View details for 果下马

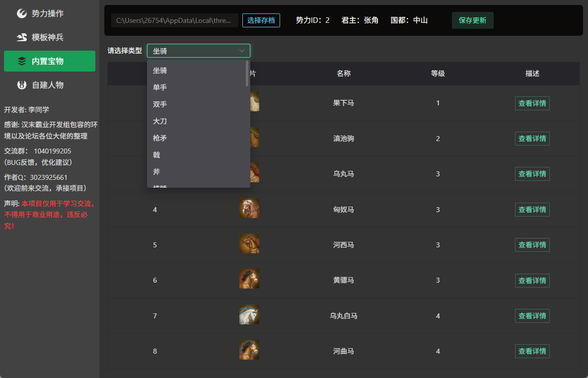pos(532,103)
